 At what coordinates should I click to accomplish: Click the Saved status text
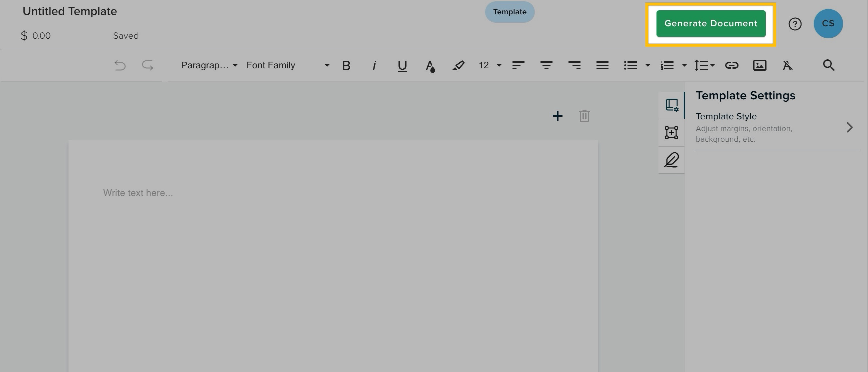126,36
